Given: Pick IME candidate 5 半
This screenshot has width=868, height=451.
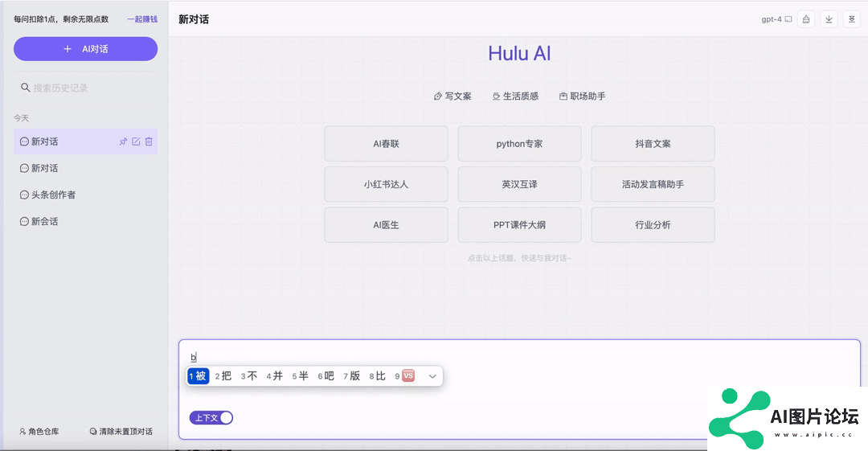Looking at the screenshot, I should [x=300, y=376].
